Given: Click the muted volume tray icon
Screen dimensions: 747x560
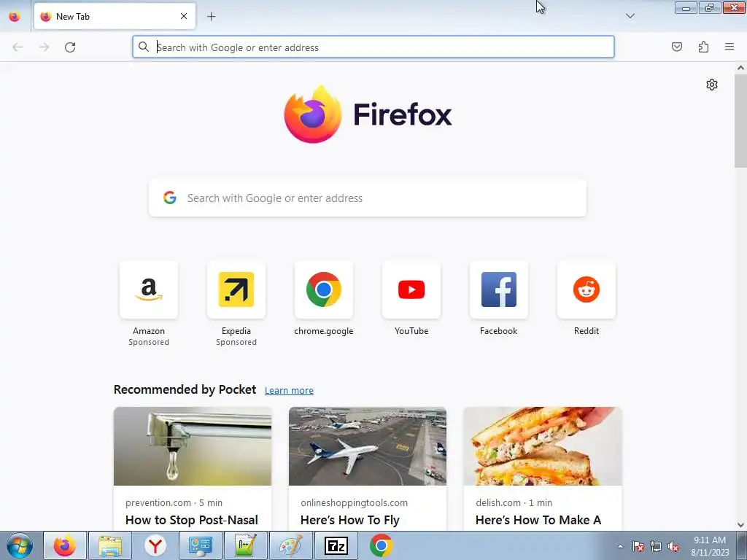Looking at the screenshot, I should (673, 547).
